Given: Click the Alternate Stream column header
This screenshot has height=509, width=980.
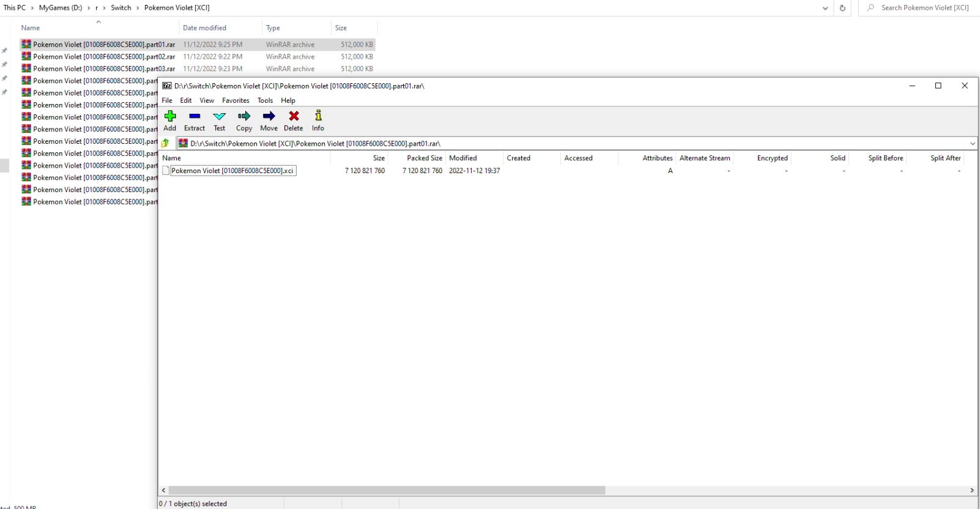Looking at the screenshot, I should pyautogui.click(x=705, y=158).
